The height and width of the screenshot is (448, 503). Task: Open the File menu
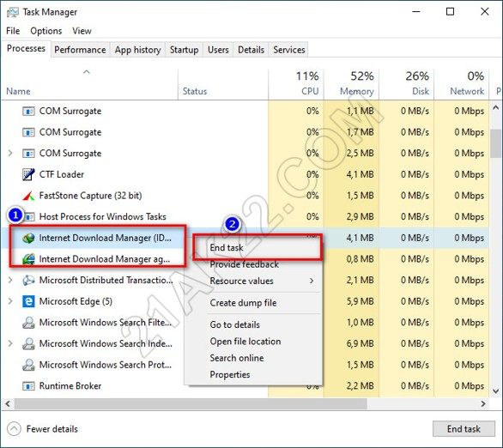pos(13,31)
